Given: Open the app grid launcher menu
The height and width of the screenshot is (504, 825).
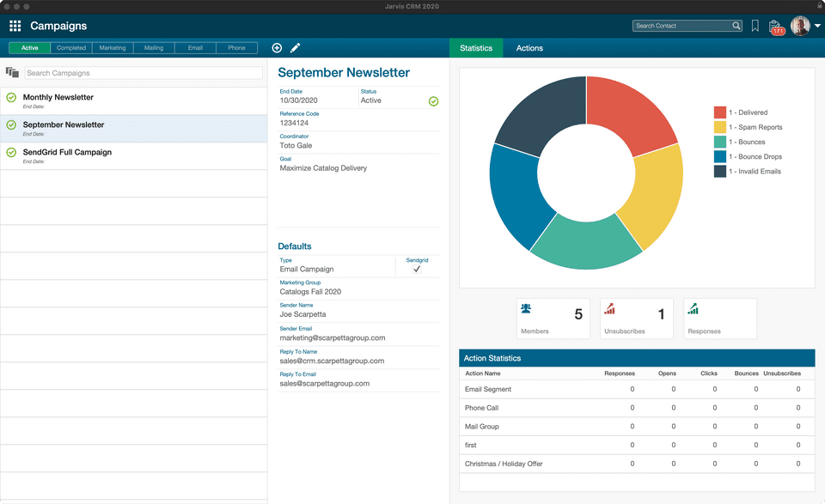Looking at the screenshot, I should 15,26.
